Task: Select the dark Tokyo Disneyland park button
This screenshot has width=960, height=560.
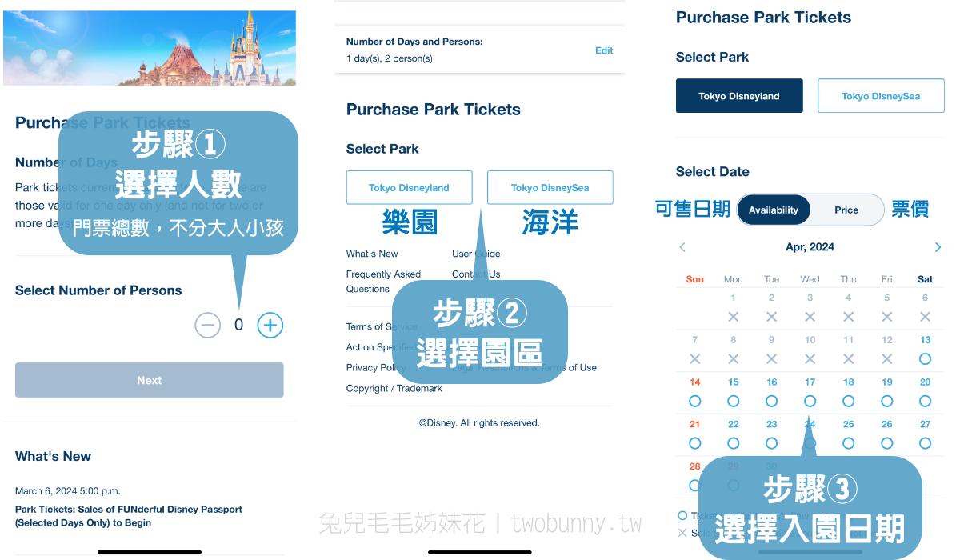Action: click(x=739, y=96)
